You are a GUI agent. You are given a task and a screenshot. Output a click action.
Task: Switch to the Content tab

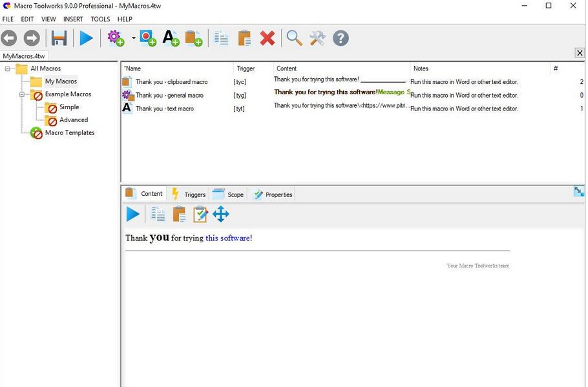(x=145, y=194)
